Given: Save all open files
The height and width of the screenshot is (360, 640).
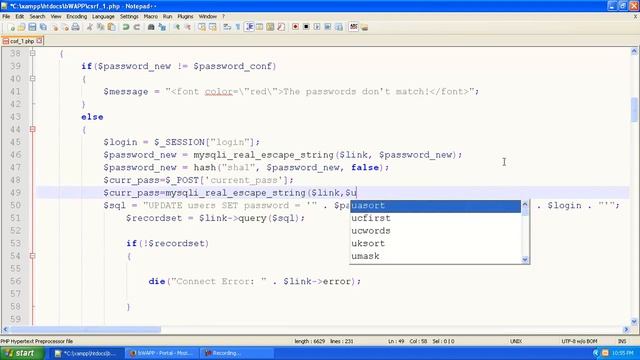Looking at the screenshot, I should pos(43,27).
